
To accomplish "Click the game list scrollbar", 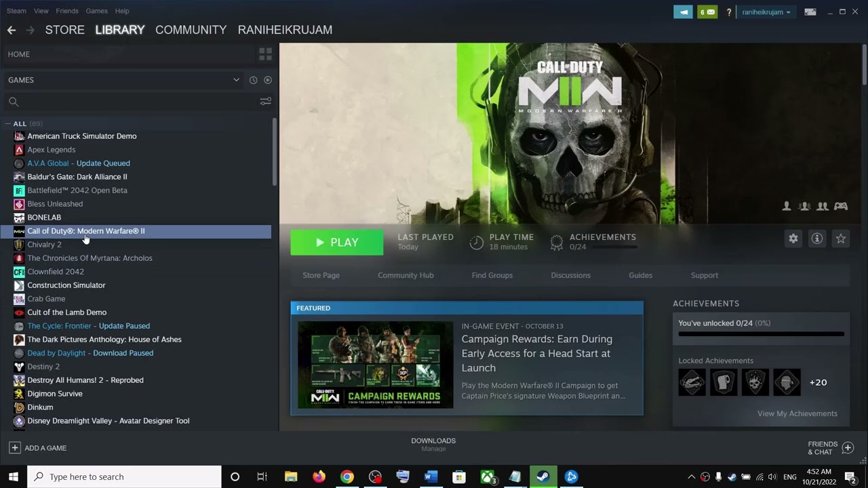I will pyautogui.click(x=275, y=152).
